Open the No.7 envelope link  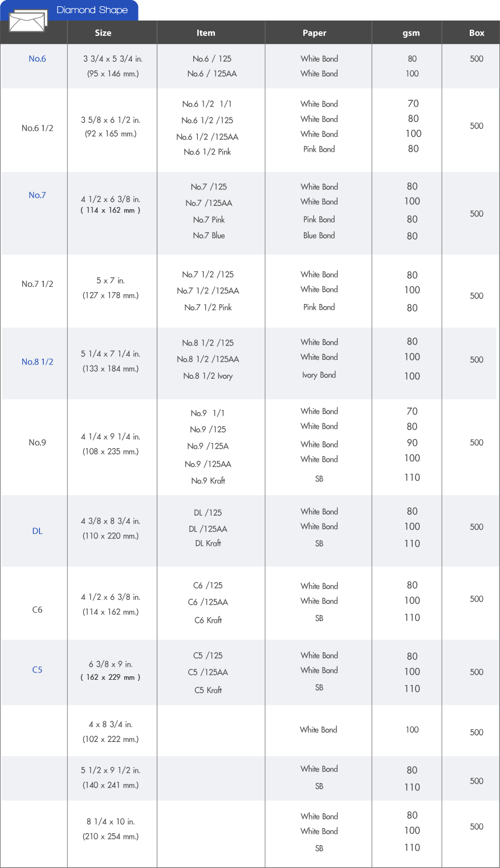point(37,195)
